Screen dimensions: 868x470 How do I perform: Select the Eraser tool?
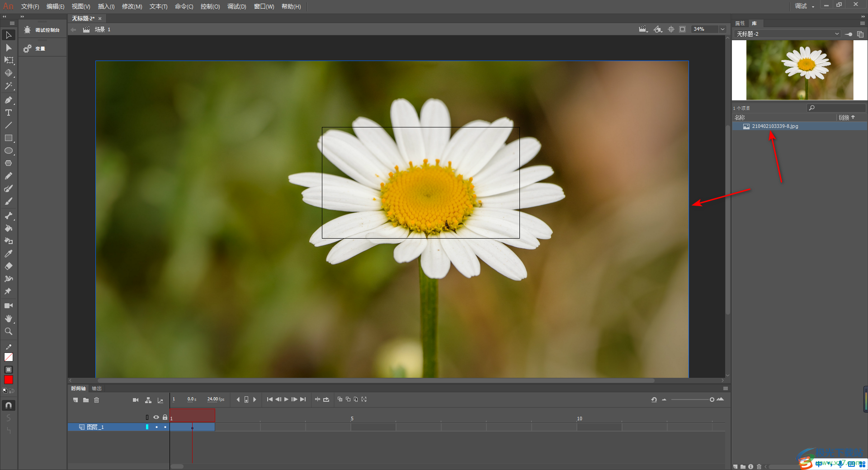tap(9, 266)
